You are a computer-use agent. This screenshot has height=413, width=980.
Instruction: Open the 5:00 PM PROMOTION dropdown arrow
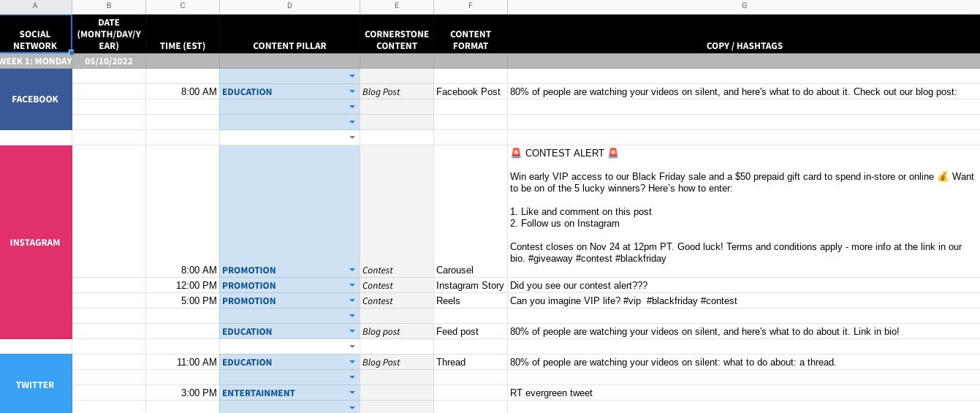click(x=352, y=301)
